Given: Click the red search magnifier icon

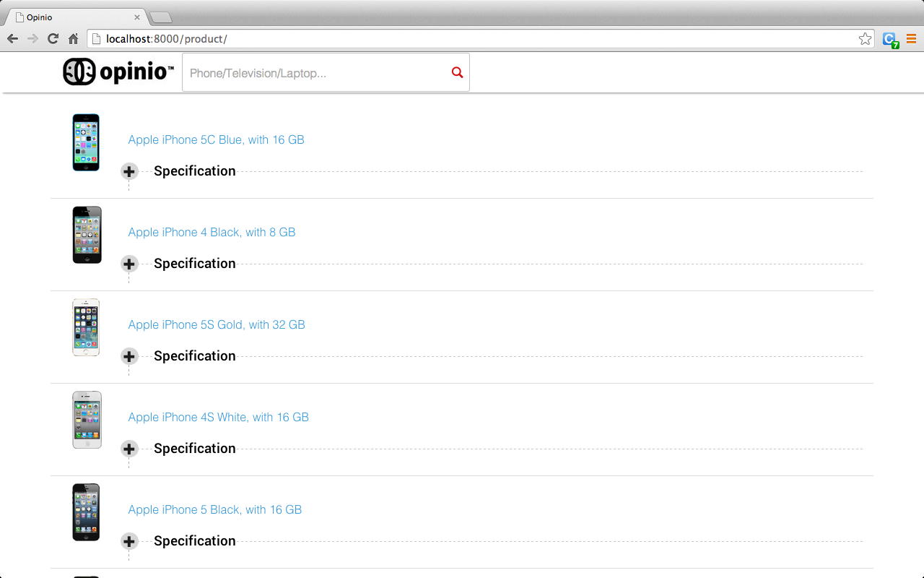Looking at the screenshot, I should click(457, 72).
